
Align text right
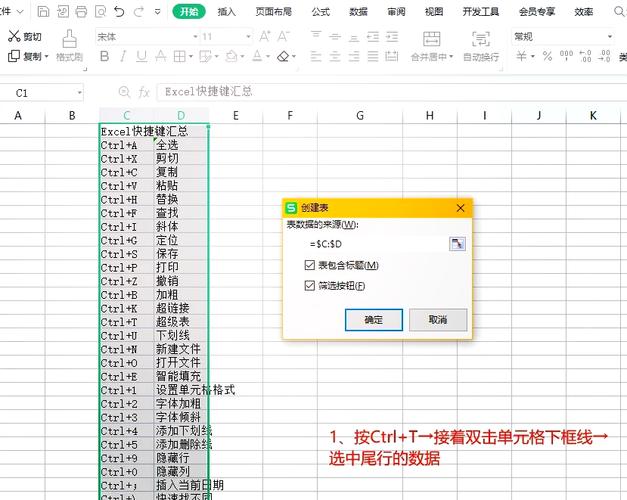click(x=353, y=56)
